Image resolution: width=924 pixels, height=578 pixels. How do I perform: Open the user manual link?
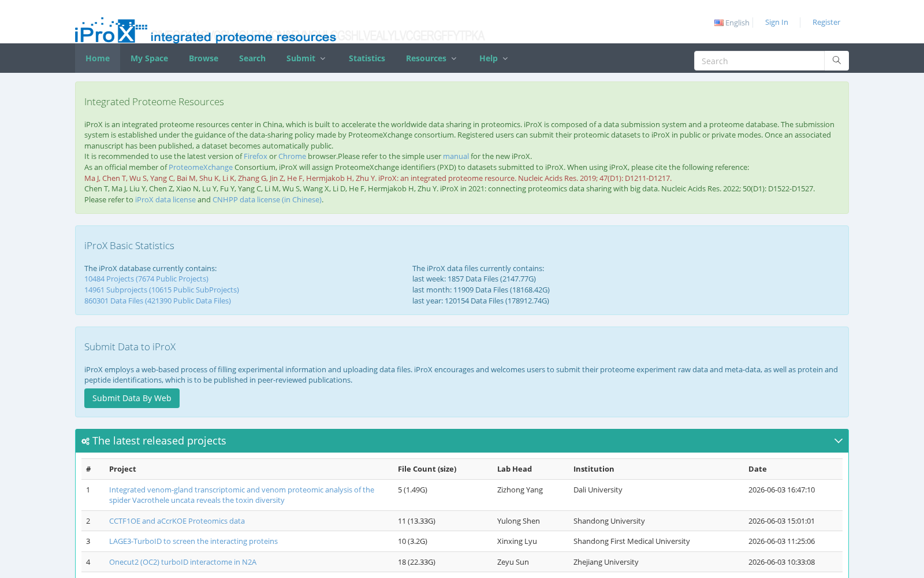[x=456, y=156]
